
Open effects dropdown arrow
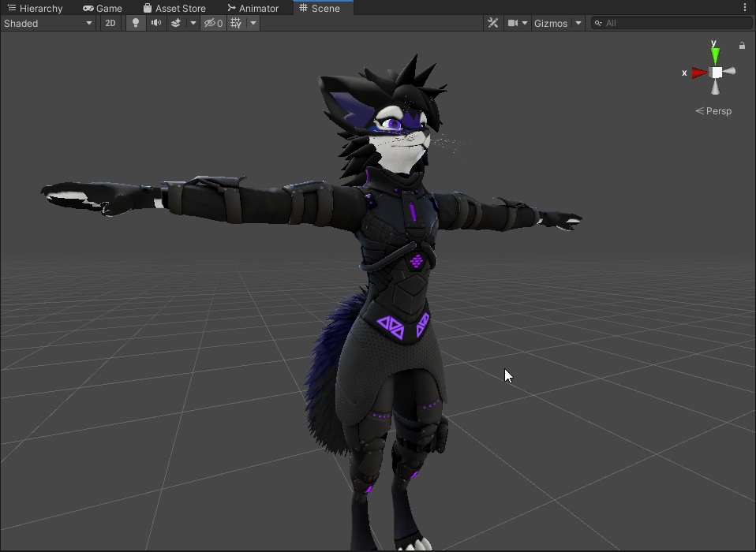coord(193,23)
